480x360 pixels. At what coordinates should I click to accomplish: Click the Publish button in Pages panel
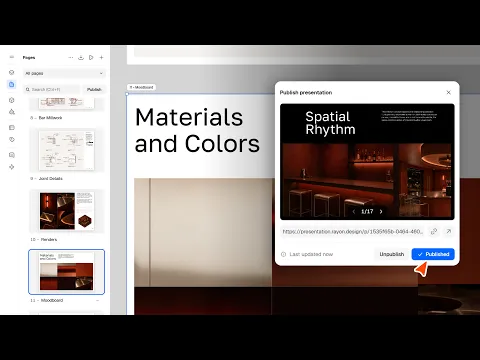pos(94,89)
